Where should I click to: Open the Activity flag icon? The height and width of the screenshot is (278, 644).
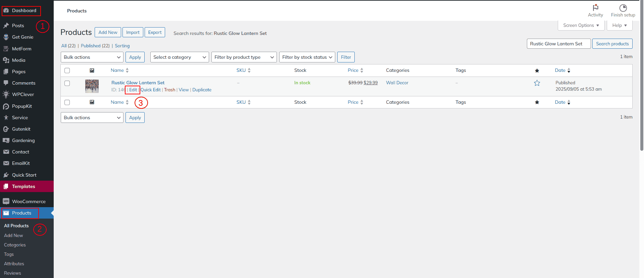(595, 7)
